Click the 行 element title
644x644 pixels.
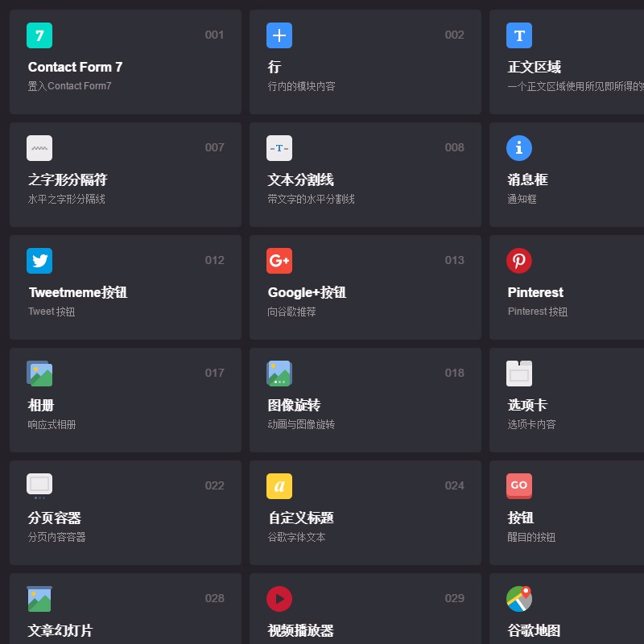coord(275,67)
